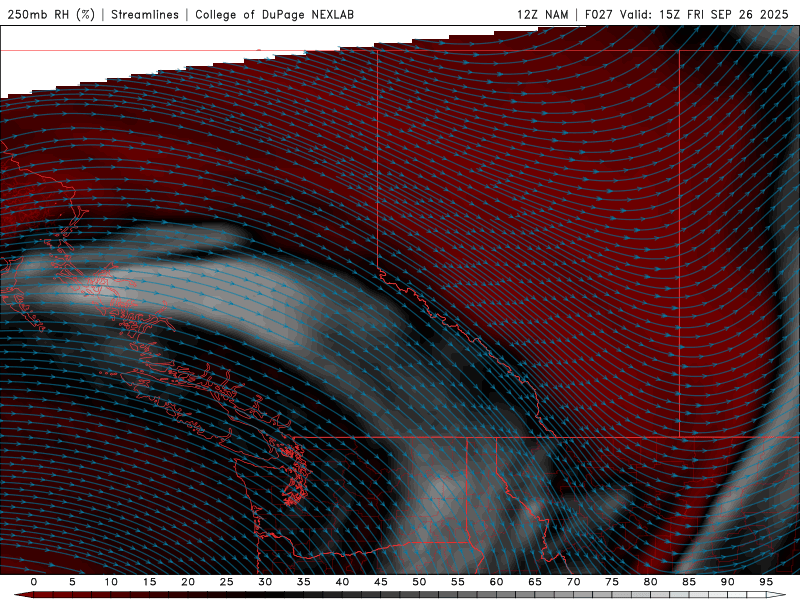800x600 pixels.
Task: Click the '25' colorbar label
Action: [227, 582]
